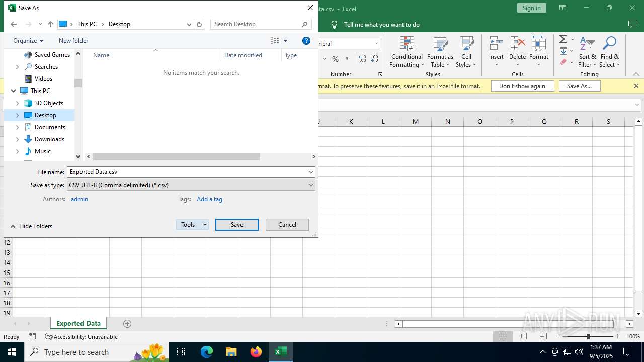Open the Save As dialog help icon

pyautogui.click(x=306, y=41)
